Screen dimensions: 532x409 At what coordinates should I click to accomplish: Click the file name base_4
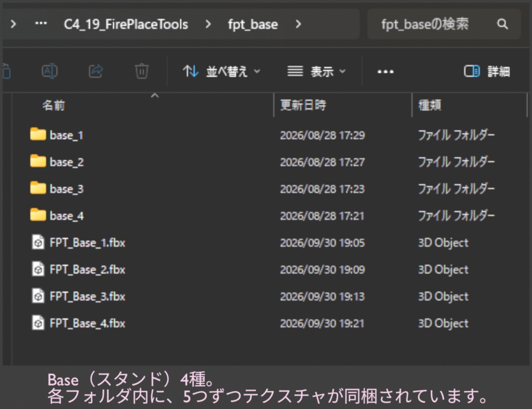(66, 216)
